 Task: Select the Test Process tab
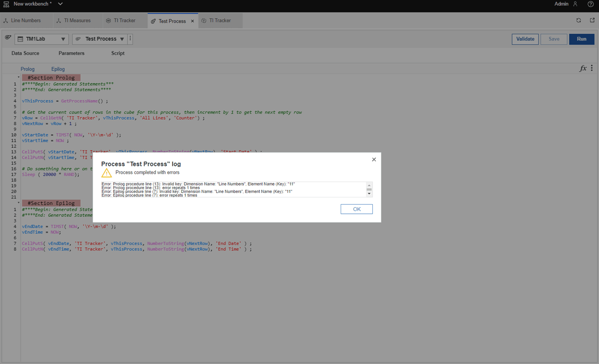[x=172, y=21]
